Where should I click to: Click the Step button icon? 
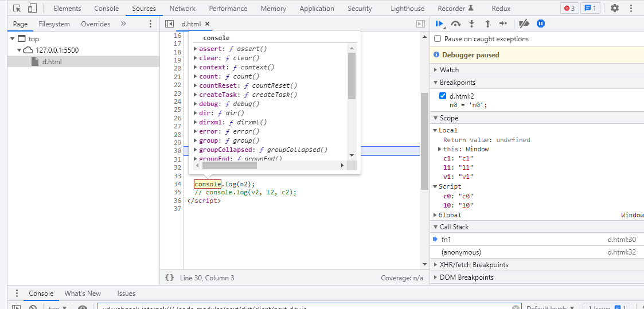click(x=503, y=24)
